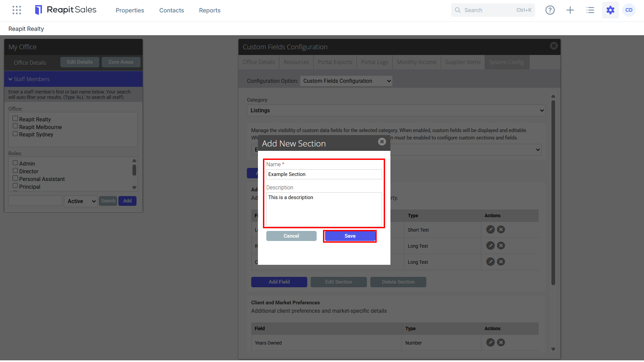Edit the Short Text field row
Viewport: 644px width, 362px height.
tap(490, 230)
